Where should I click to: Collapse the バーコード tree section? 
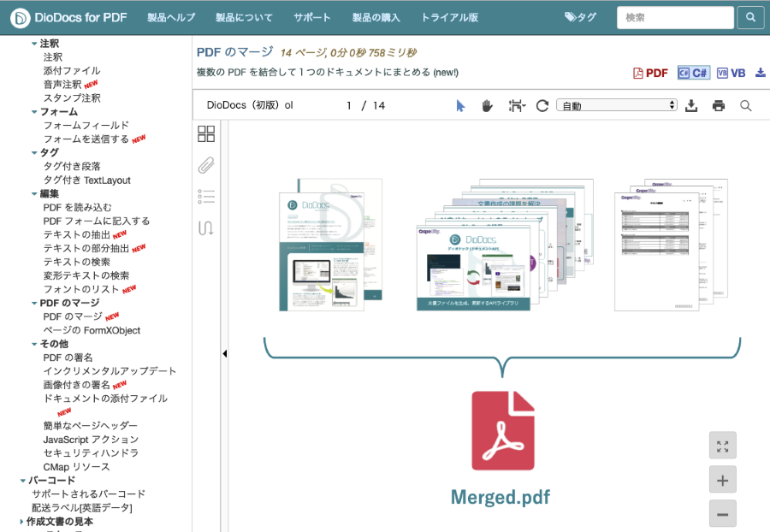22,481
